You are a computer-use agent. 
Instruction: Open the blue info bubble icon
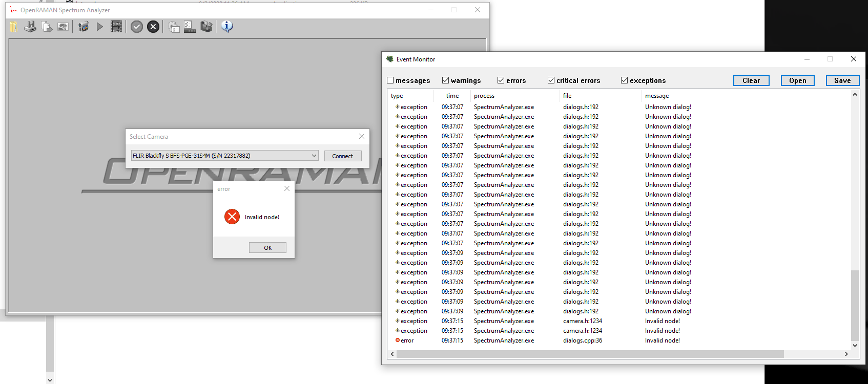point(227,26)
